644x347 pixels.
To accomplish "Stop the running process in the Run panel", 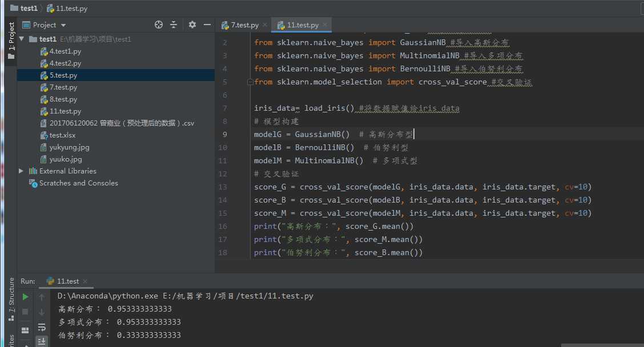I will point(25,312).
